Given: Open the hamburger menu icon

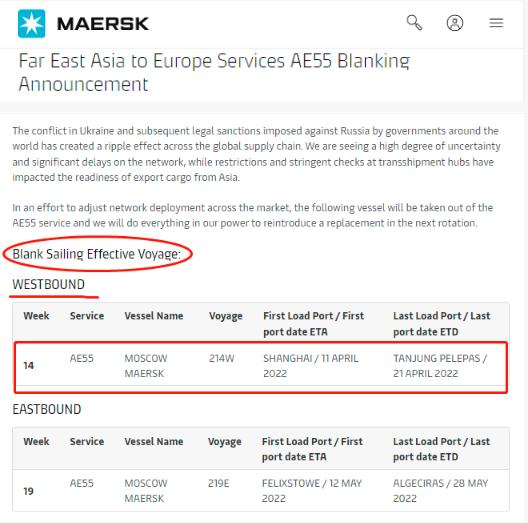Looking at the screenshot, I should 496,23.
